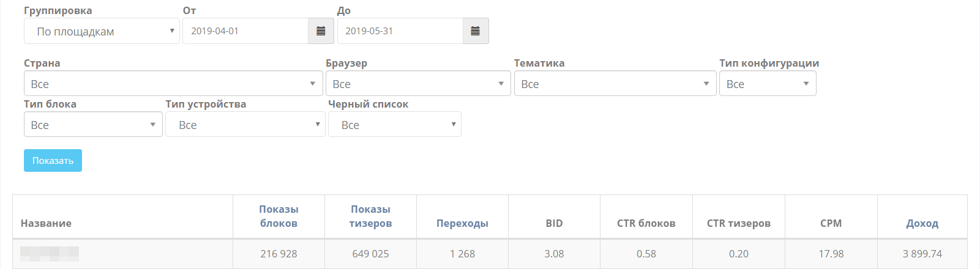Screen dimensions: 980x269
Task: Focus the От date field 2019-04-01
Action: point(245,31)
